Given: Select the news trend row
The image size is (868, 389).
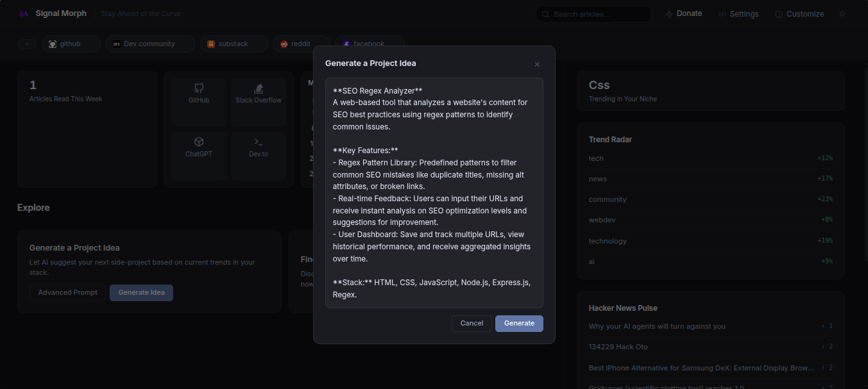Looking at the screenshot, I should click(x=710, y=179).
